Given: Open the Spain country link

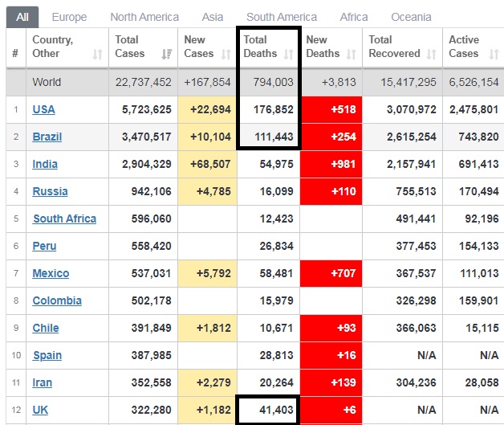Looking at the screenshot, I should point(47,356).
